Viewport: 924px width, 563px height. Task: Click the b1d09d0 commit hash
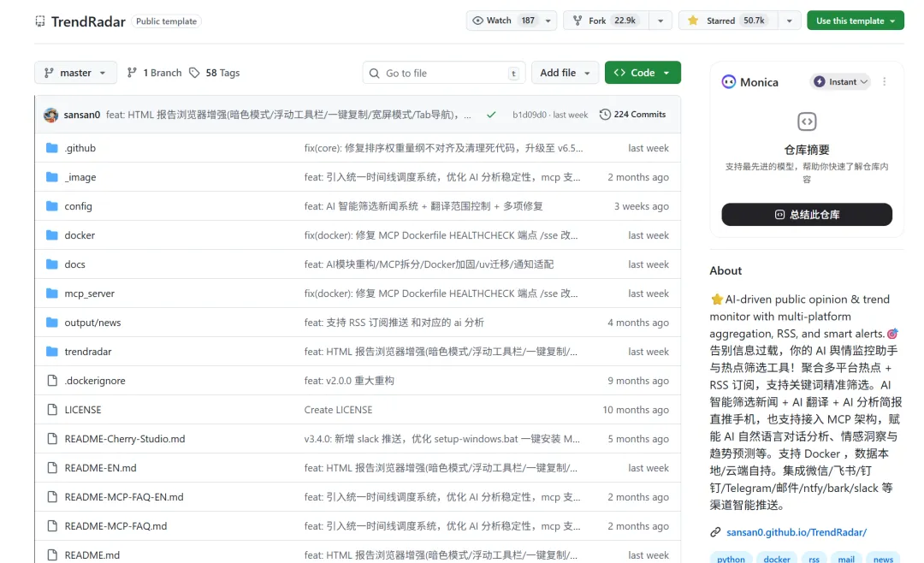(530, 115)
